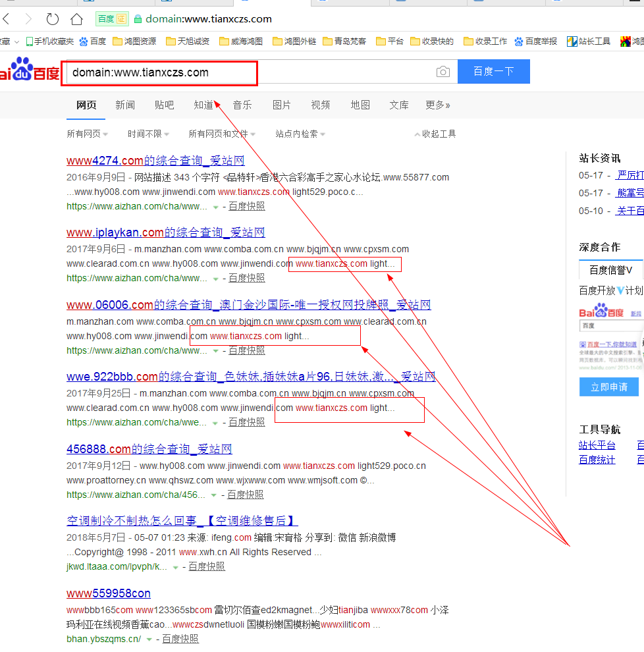Open result wwe.922bbb.com的综合查询
This screenshot has height=652, width=644.
click(251, 377)
